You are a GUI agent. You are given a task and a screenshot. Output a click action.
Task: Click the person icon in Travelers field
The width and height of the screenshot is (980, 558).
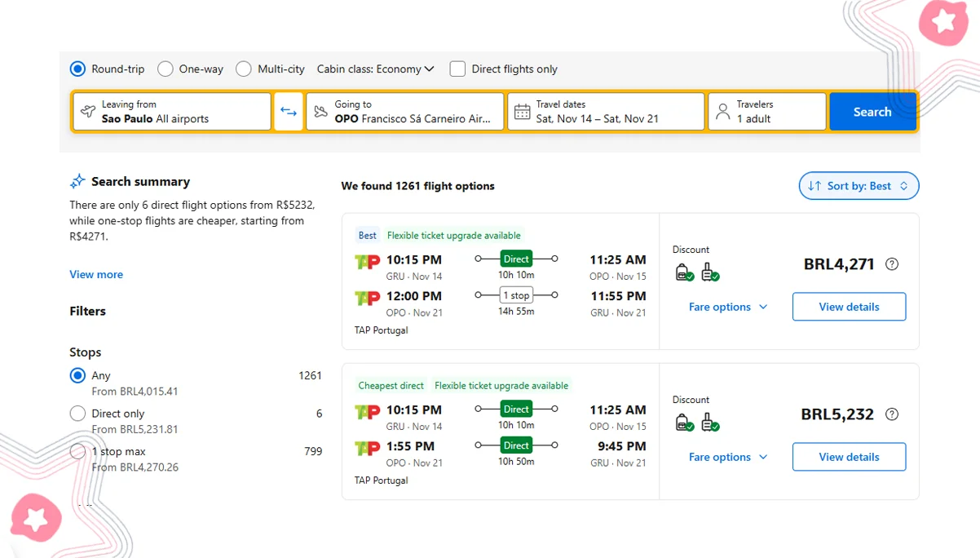click(x=722, y=112)
